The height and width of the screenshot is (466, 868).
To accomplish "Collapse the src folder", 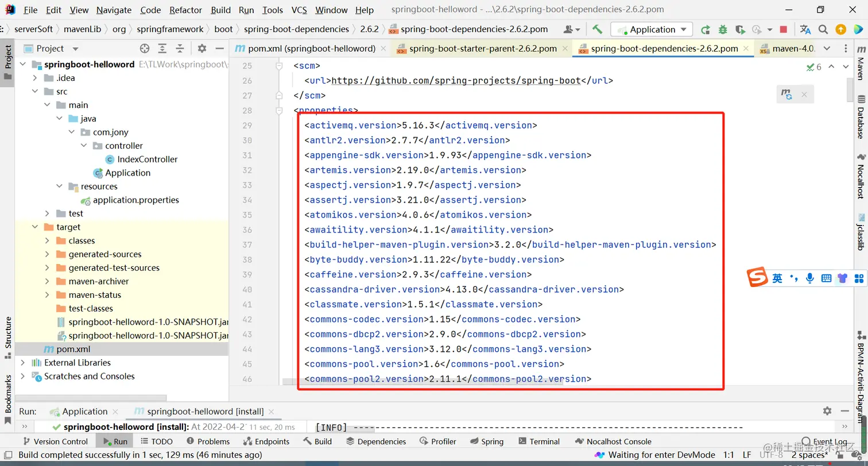I will coord(35,91).
